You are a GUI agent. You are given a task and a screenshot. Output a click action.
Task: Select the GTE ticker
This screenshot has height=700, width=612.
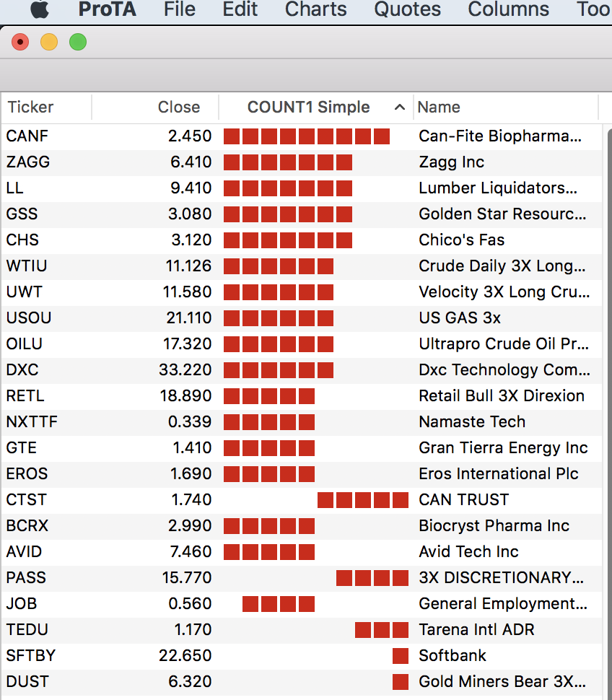pos(22,447)
